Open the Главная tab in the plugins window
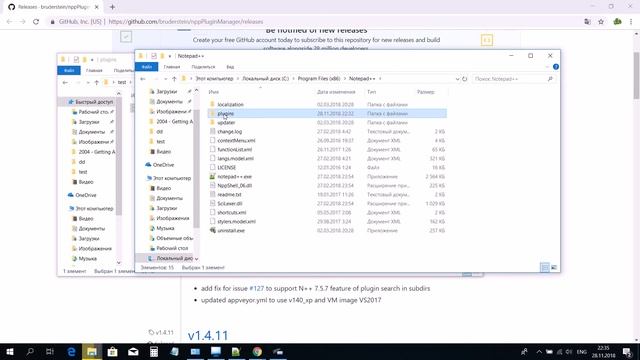This screenshot has height=360, width=640. [94, 71]
